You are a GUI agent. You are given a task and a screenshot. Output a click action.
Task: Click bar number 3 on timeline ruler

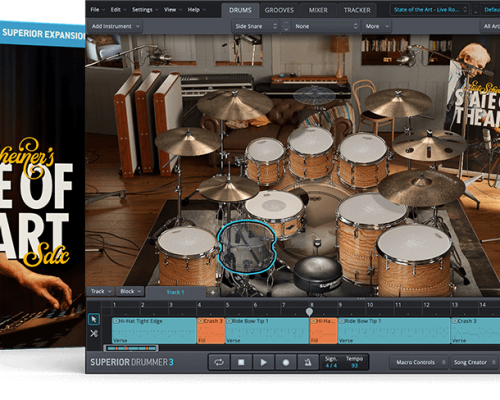pos(171,305)
